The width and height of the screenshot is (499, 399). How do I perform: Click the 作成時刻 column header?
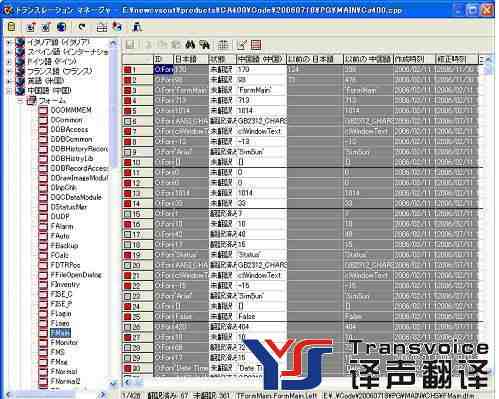point(414,59)
